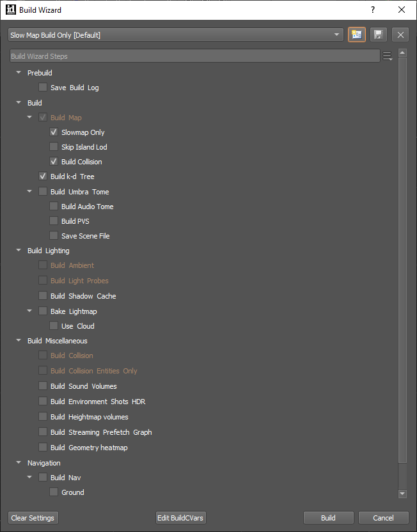Enable Build Streaming Prefetch Graph checkbox

pyautogui.click(x=43, y=432)
